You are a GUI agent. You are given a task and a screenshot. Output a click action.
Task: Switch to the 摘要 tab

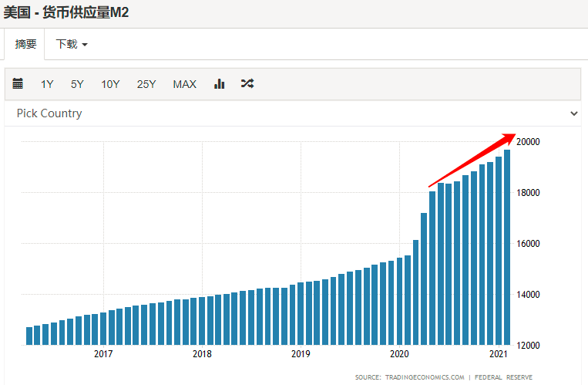(x=25, y=44)
